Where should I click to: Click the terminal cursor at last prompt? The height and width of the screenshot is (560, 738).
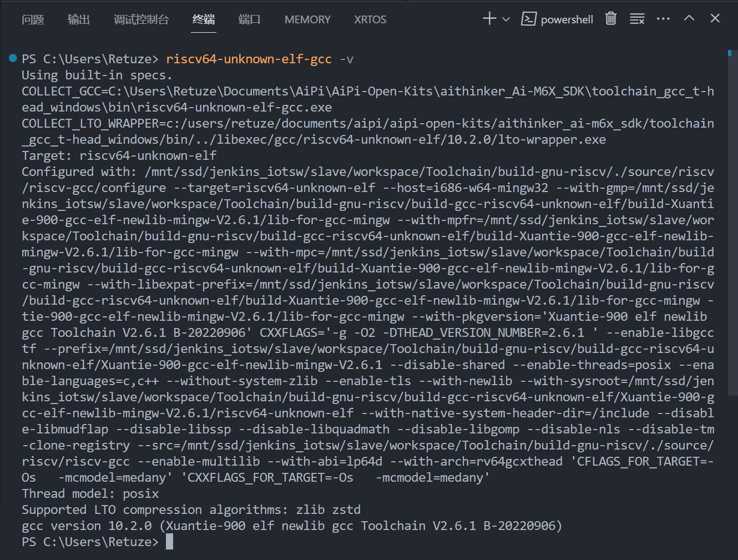tap(169, 542)
